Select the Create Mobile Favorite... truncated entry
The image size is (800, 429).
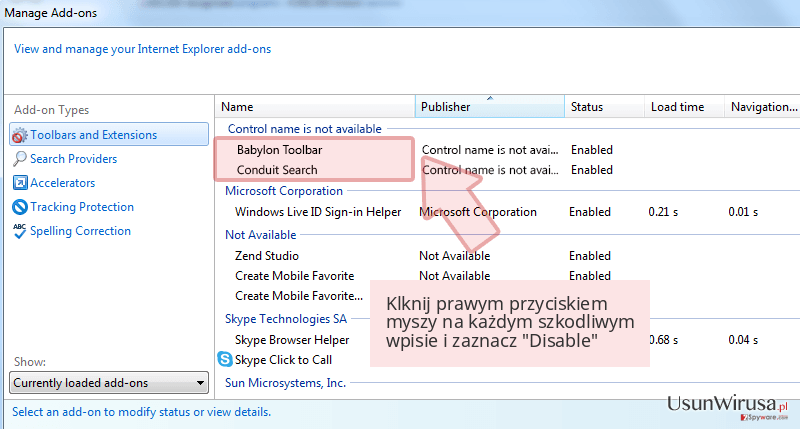(x=299, y=296)
